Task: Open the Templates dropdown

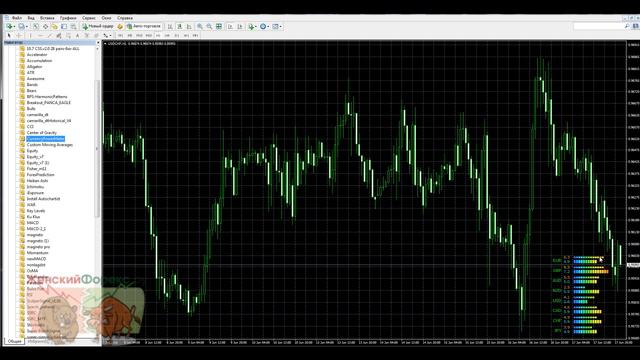Action: coord(277,27)
